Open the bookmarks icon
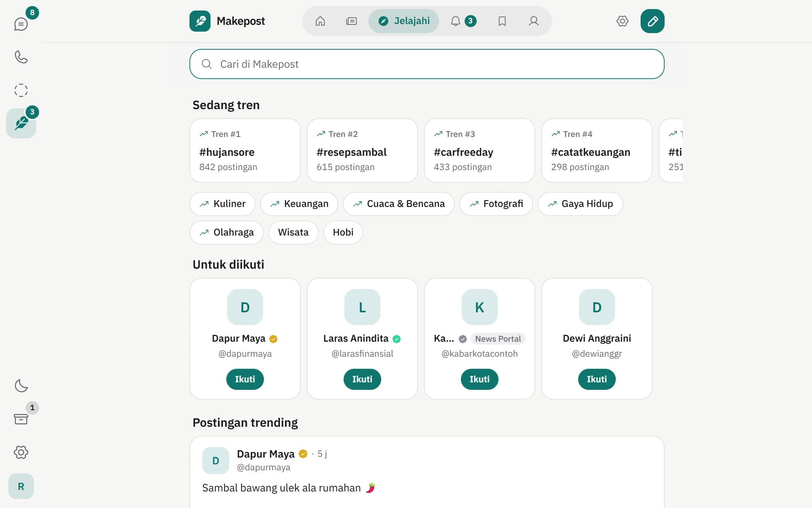This screenshot has height=508, width=812. (x=502, y=21)
